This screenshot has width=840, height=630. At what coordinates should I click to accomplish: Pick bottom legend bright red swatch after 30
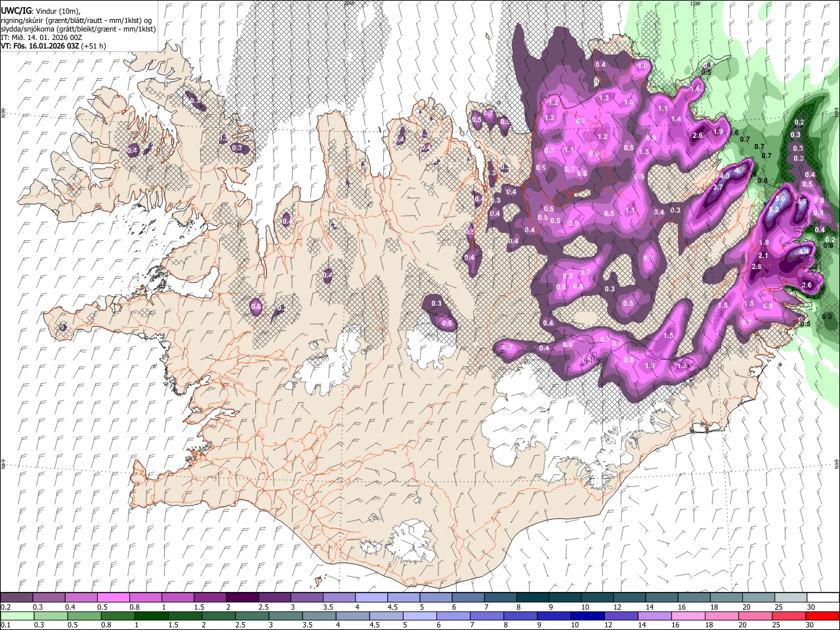[823, 616]
